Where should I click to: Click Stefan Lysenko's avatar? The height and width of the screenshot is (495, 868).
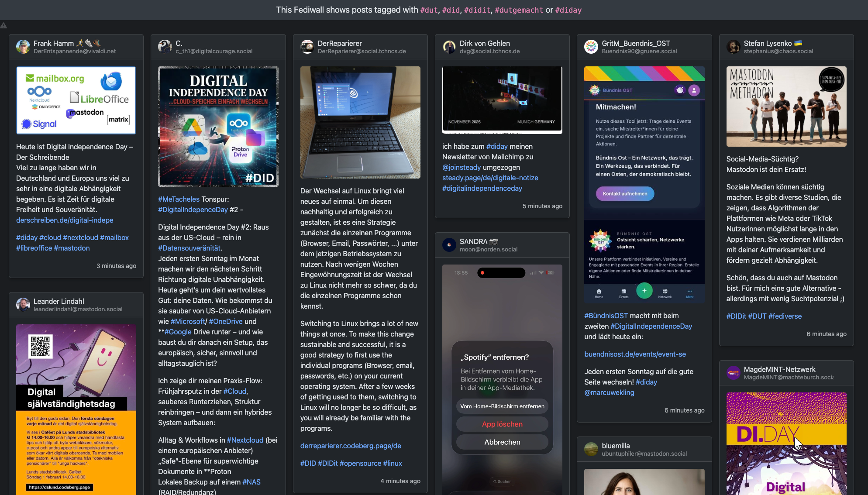(x=734, y=47)
